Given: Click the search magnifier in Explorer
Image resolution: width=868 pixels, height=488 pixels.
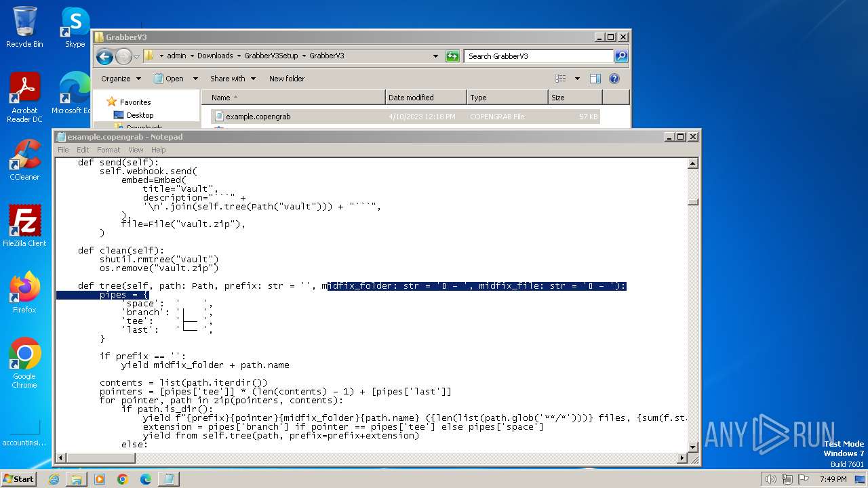Looking at the screenshot, I should click(620, 56).
